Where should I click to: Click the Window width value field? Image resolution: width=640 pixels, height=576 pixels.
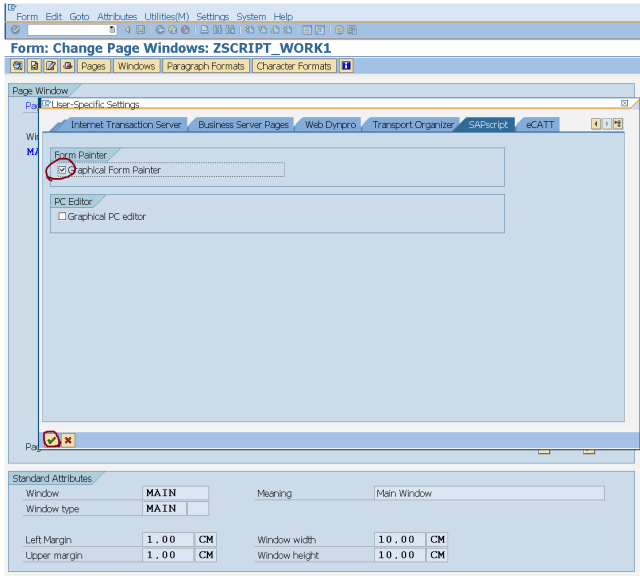400,540
